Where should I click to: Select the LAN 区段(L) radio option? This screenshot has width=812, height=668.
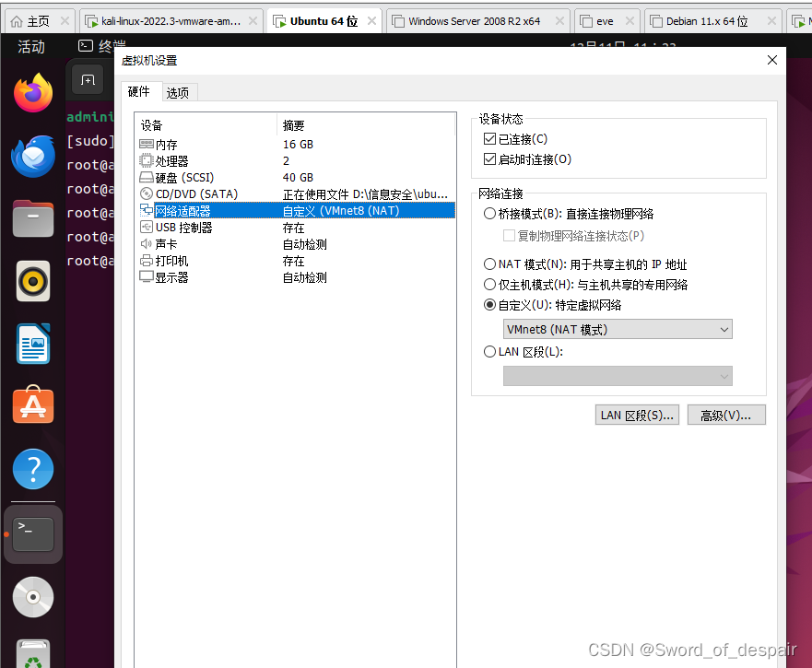point(489,352)
